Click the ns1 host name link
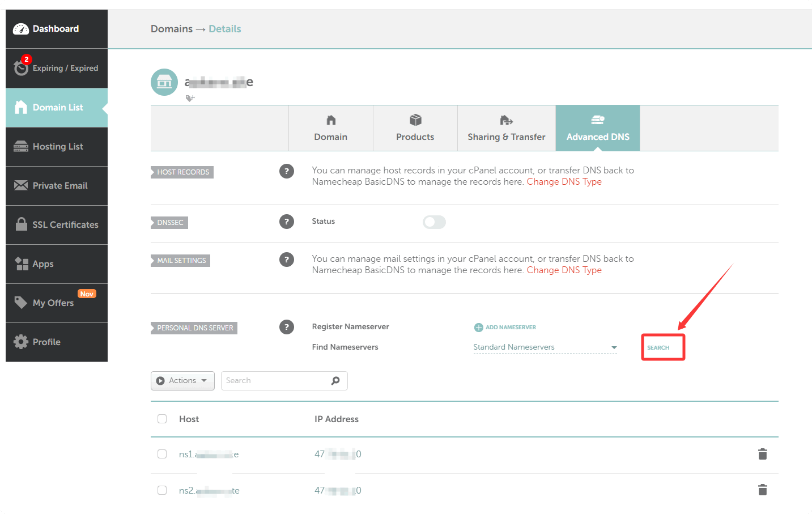 click(x=209, y=454)
